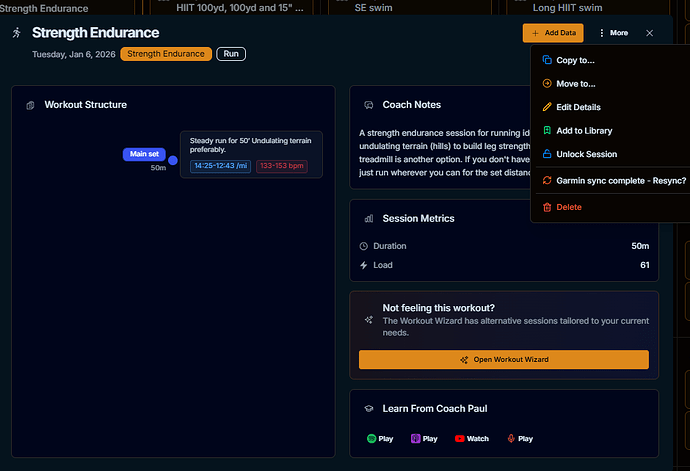Play Coach Paul on Spotify
Screen dimensions: 690x471
[380, 438]
